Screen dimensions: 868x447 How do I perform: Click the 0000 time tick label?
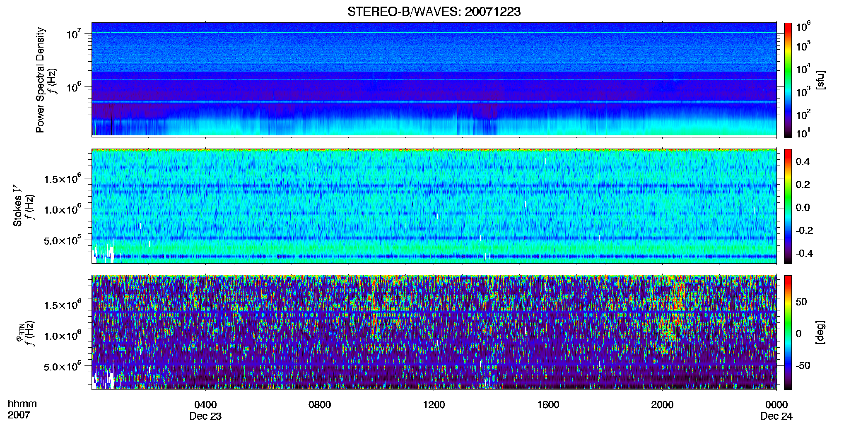coord(776,405)
